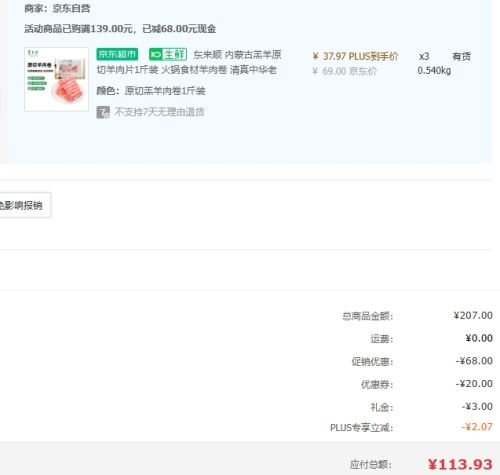Open the 东来顺 内蒙古羔羊 product title link
500x475 pixels.
pyautogui.click(x=189, y=62)
